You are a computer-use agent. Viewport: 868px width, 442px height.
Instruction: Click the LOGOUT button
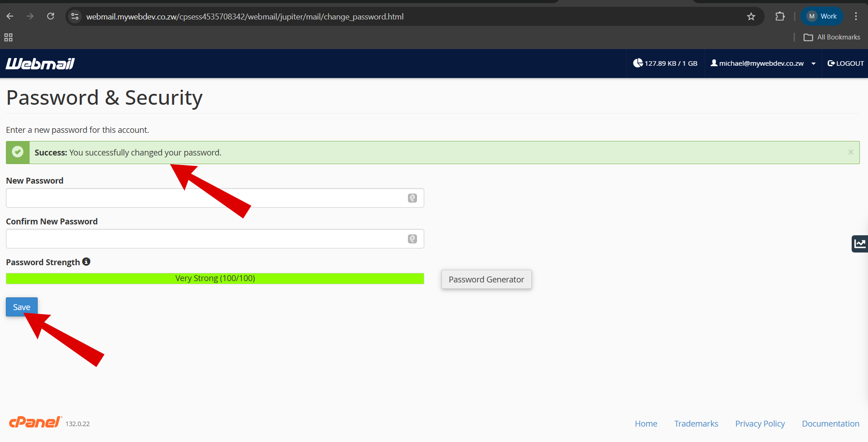(x=845, y=63)
